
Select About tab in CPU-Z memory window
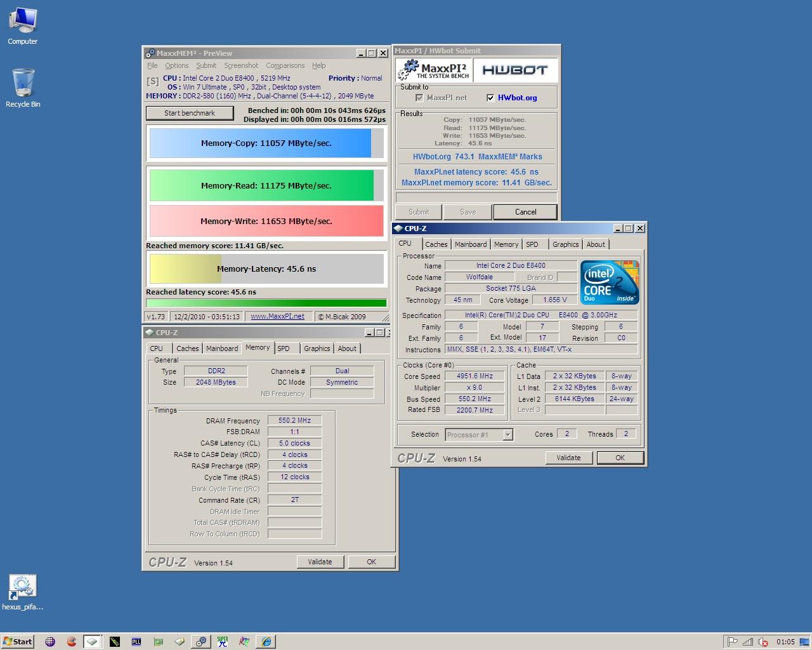(347, 348)
